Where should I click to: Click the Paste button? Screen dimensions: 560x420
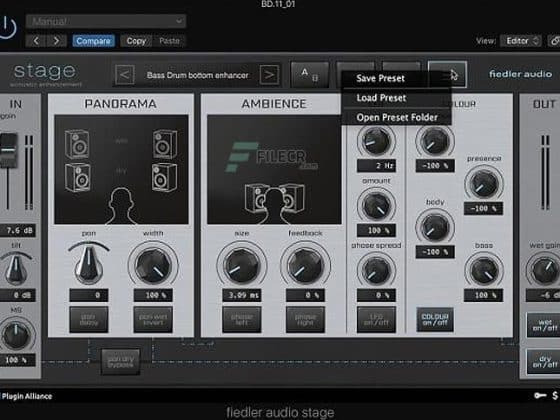tap(169, 41)
